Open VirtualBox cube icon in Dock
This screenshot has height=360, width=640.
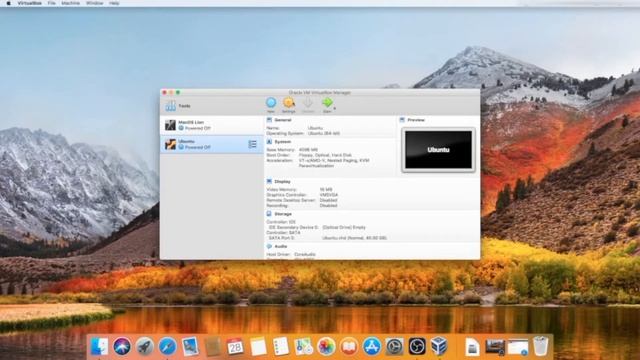pos(440,347)
